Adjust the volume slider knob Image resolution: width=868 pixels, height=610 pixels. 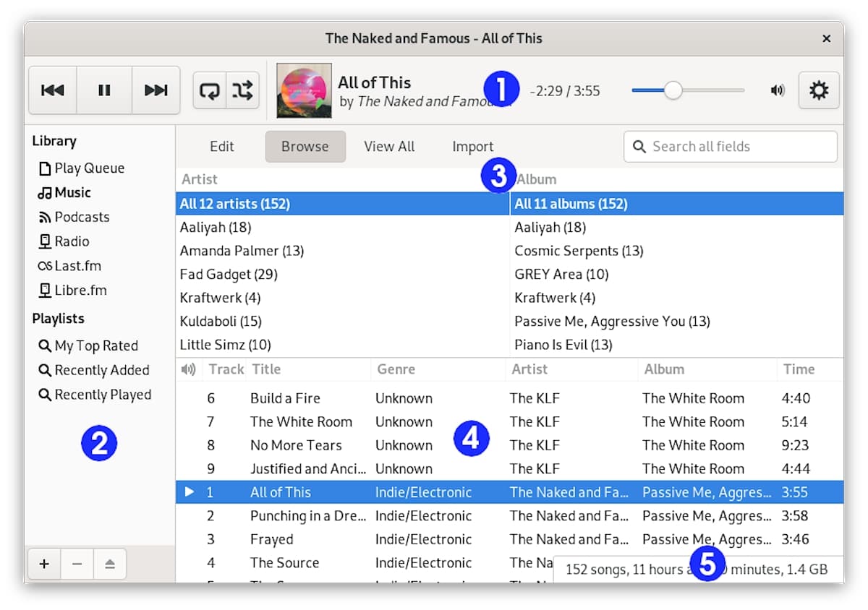pyautogui.click(x=673, y=90)
